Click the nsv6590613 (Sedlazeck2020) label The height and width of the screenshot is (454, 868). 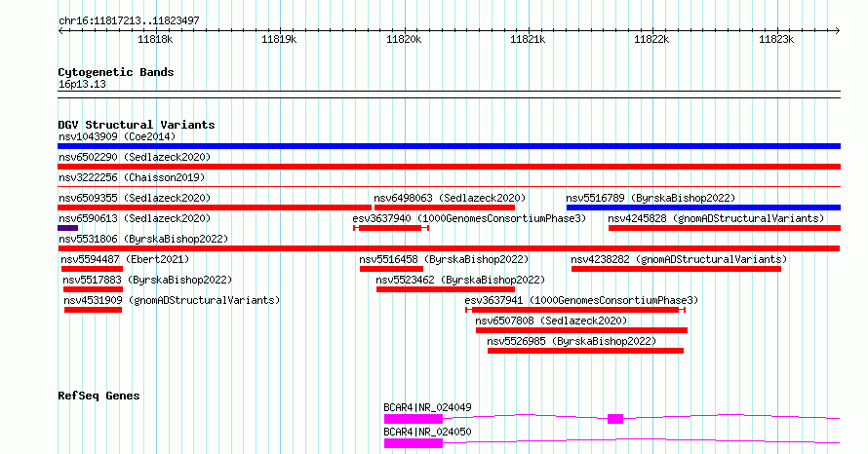click(x=135, y=218)
